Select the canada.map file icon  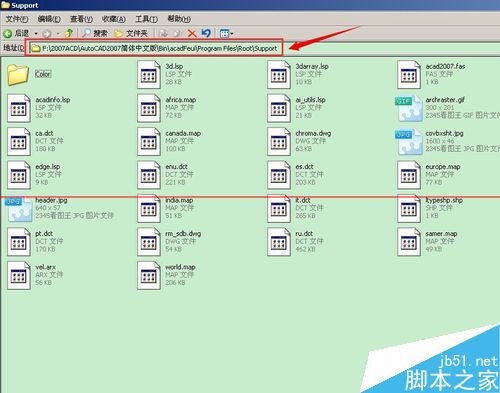(149, 141)
